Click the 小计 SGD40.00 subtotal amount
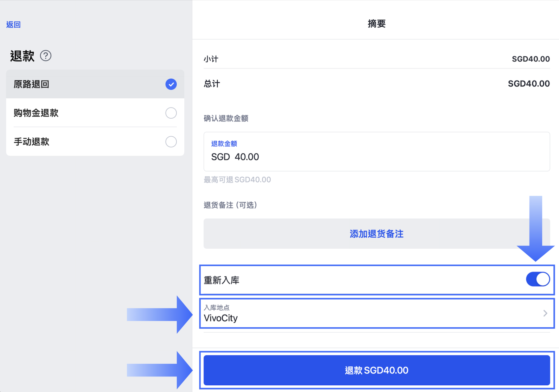 (530, 59)
